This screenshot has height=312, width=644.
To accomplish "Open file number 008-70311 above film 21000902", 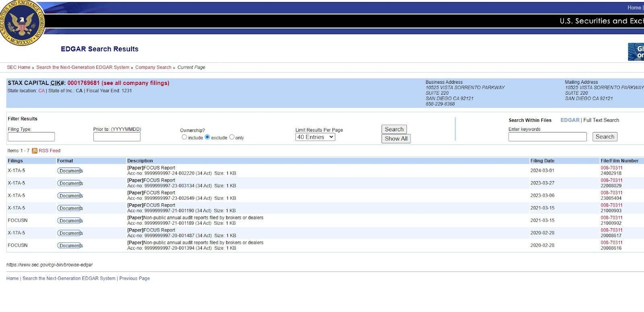I will (x=611, y=218).
